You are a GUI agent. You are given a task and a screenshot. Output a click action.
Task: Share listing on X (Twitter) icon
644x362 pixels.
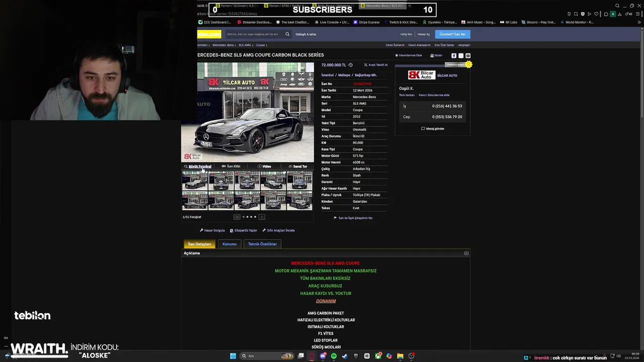pyautogui.click(x=461, y=56)
